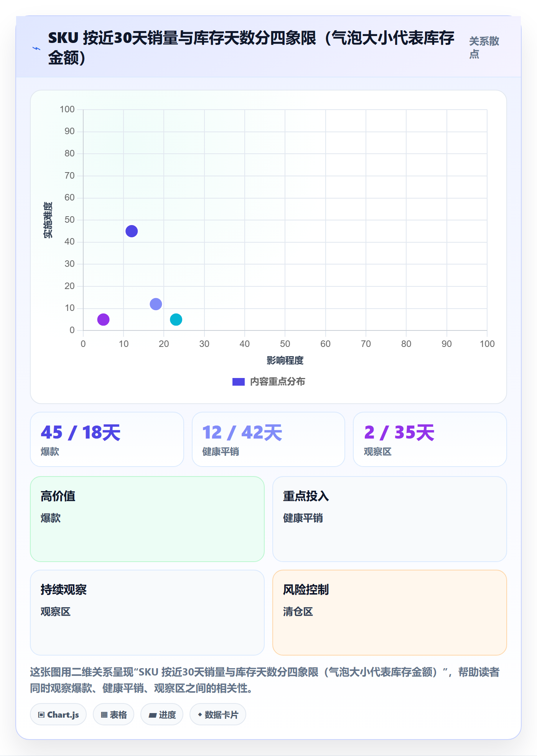The height and width of the screenshot is (756, 537).
Task: Click the 关系散点 label in header
Action: pyautogui.click(x=484, y=48)
